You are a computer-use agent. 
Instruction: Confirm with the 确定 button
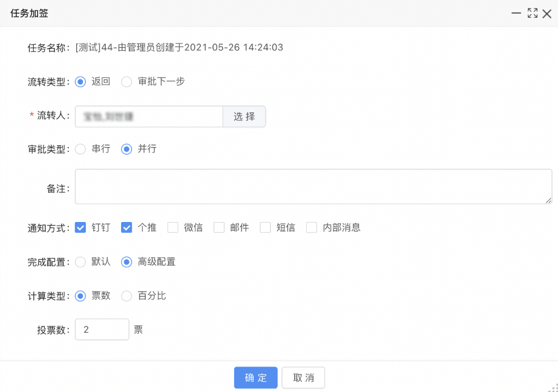(x=256, y=377)
